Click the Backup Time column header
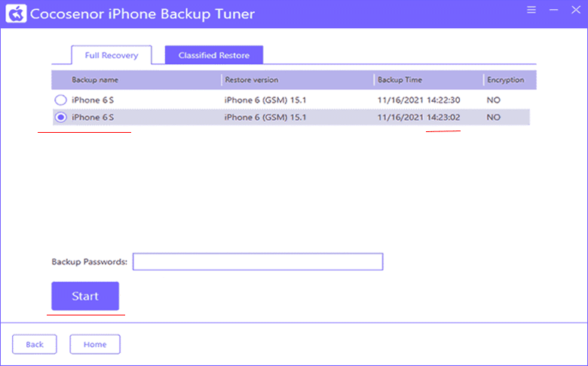 (400, 79)
